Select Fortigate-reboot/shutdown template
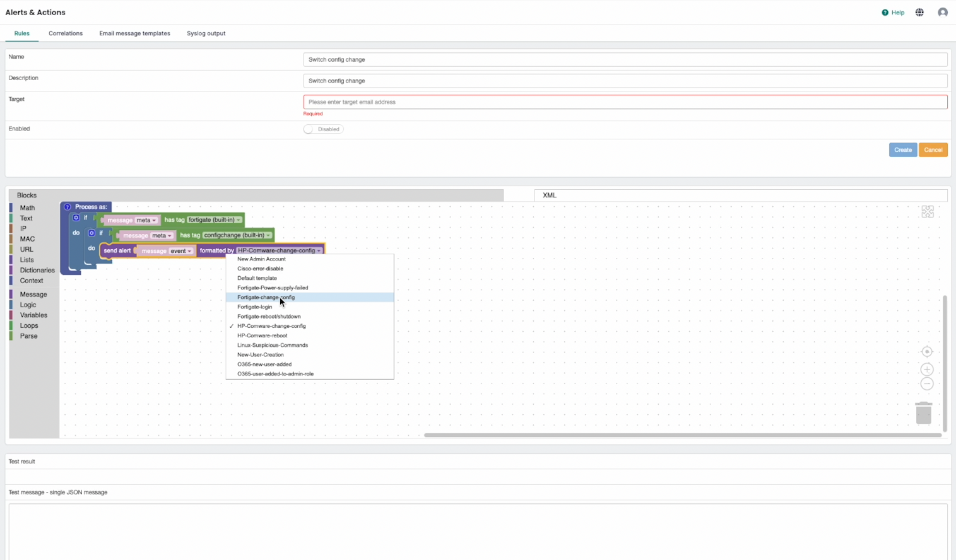 (x=310, y=317)
